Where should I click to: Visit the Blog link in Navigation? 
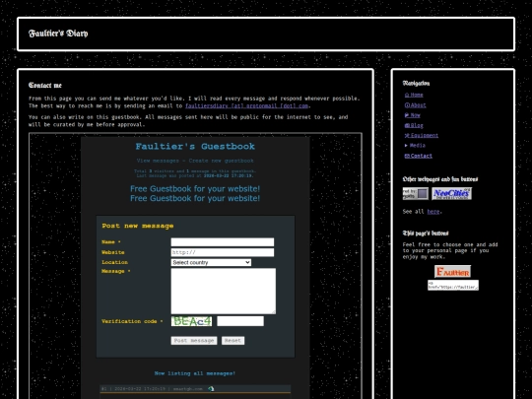[x=414, y=125]
